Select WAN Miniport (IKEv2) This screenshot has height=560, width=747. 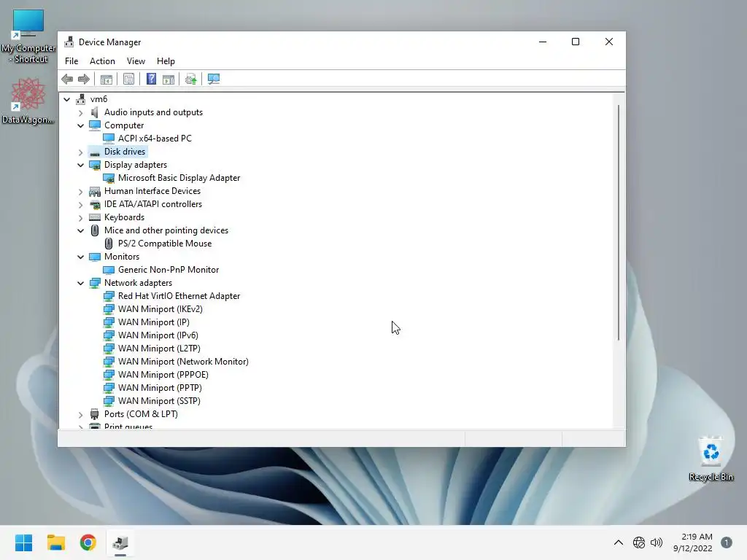160,309
